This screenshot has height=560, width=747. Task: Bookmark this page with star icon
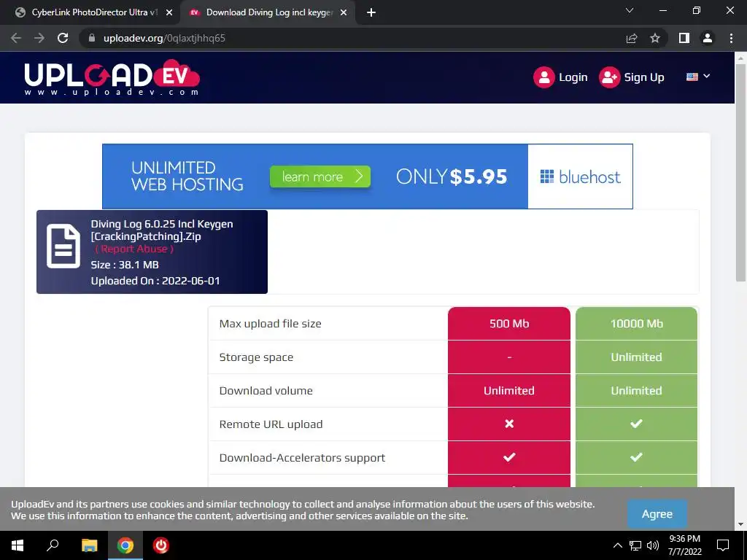point(655,38)
